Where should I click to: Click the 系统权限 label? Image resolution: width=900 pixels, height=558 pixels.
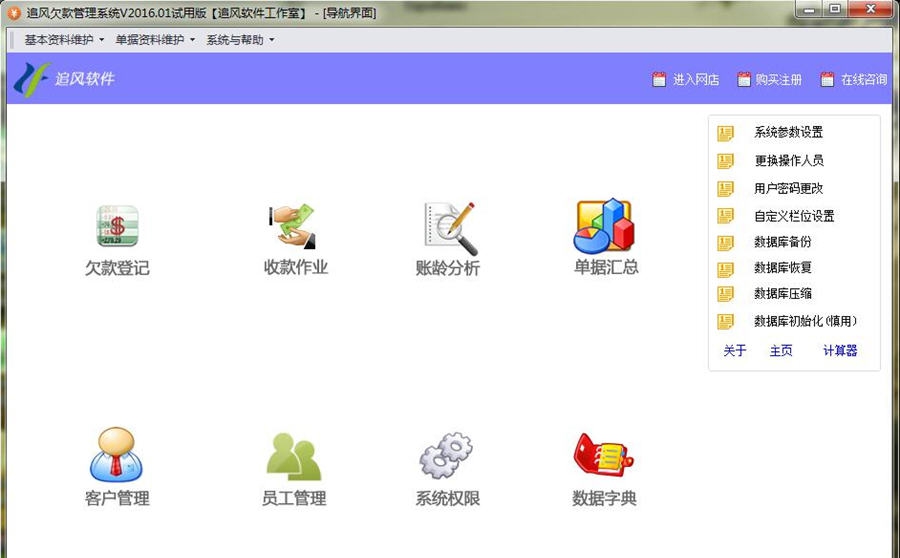(448, 498)
